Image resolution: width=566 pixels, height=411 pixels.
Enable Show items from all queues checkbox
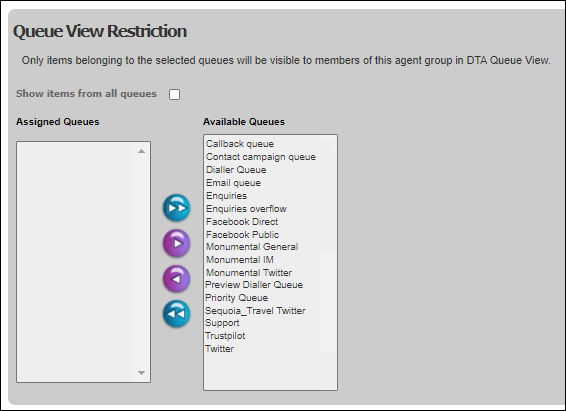coord(174,94)
